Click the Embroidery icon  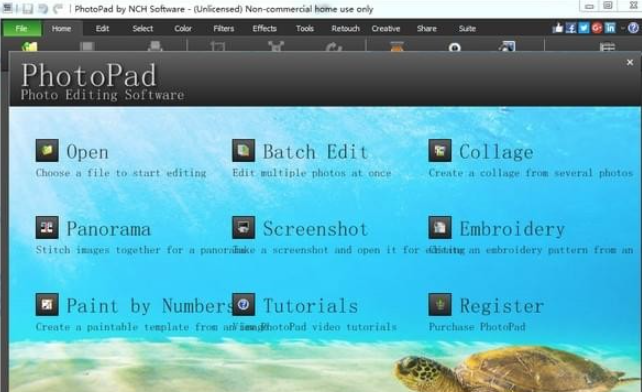440,227
